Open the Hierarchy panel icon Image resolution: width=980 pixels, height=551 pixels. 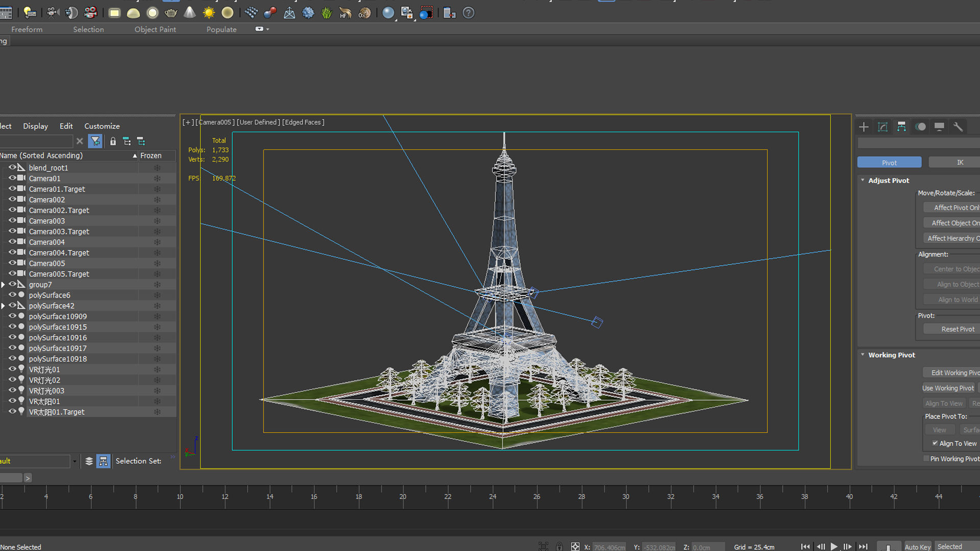coord(901,127)
